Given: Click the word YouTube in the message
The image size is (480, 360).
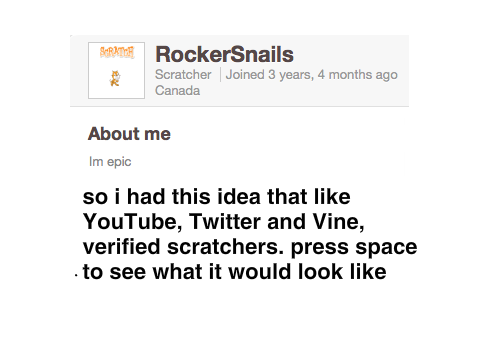Looking at the screenshot, I should 132,222.
